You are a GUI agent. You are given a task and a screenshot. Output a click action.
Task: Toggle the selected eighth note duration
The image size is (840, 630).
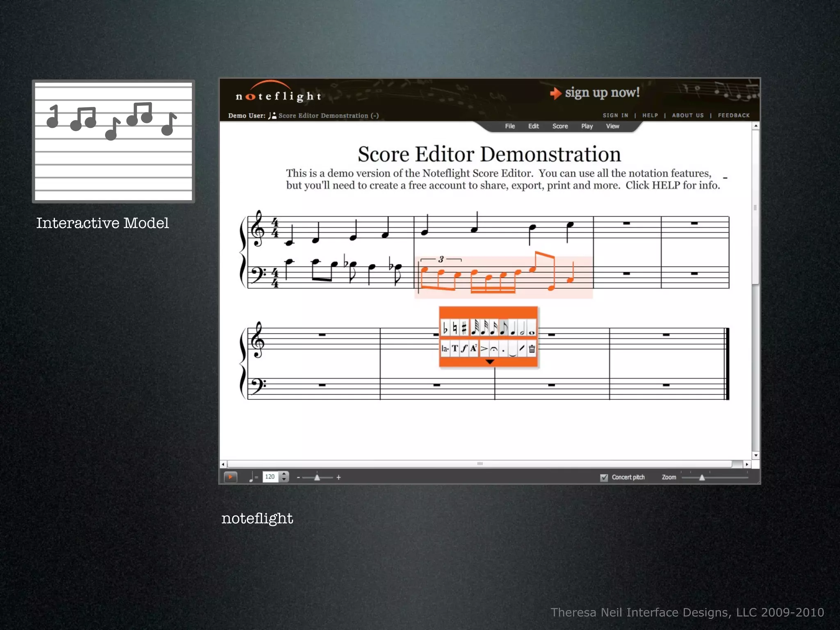pos(504,328)
